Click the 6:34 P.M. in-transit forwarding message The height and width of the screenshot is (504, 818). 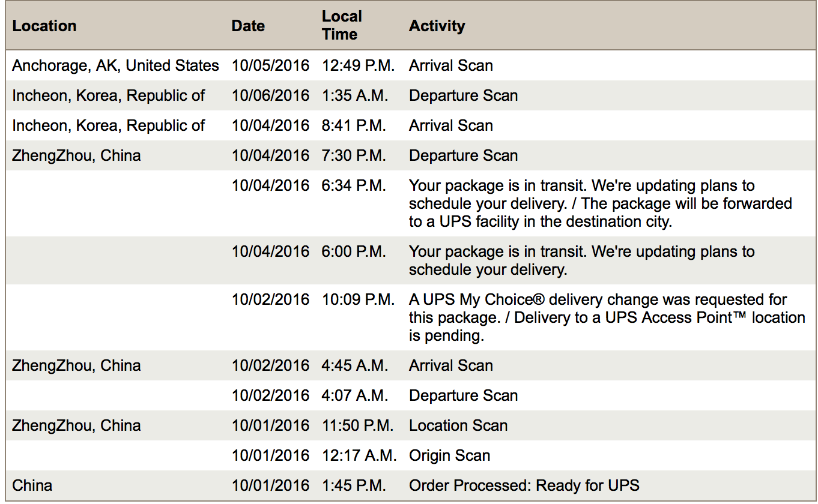point(601,203)
